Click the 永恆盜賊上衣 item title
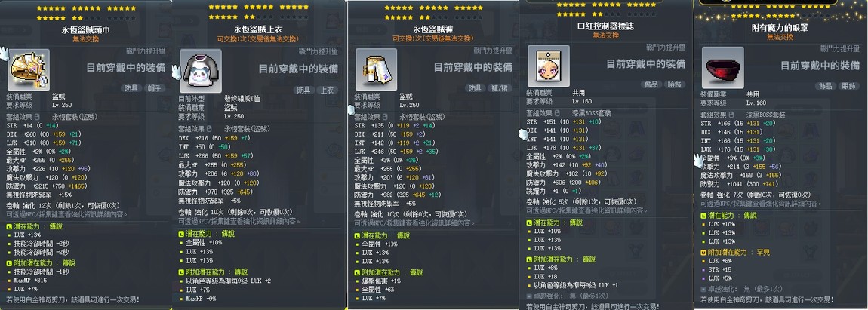The width and height of the screenshot is (868, 310). click(x=259, y=30)
